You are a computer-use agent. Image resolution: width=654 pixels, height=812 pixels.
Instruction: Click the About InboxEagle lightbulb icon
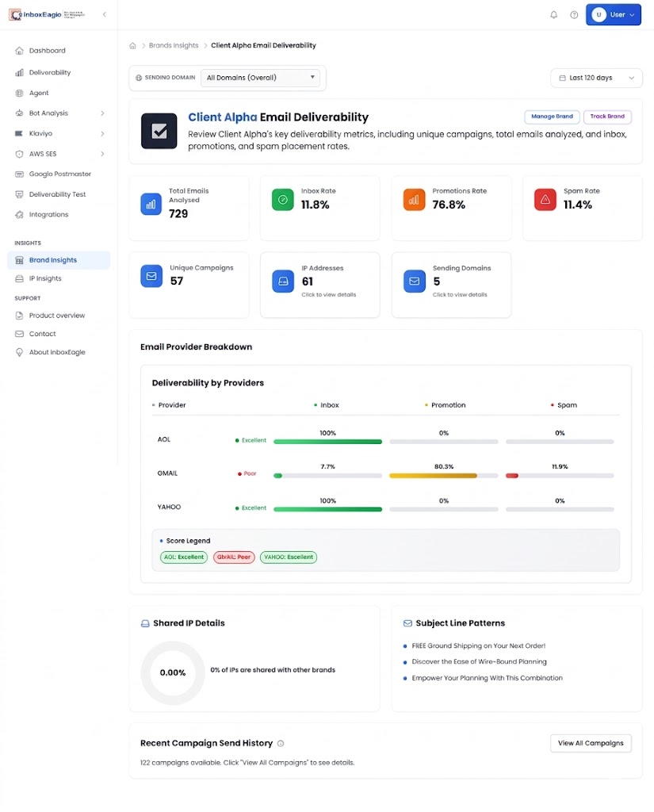pyautogui.click(x=19, y=352)
